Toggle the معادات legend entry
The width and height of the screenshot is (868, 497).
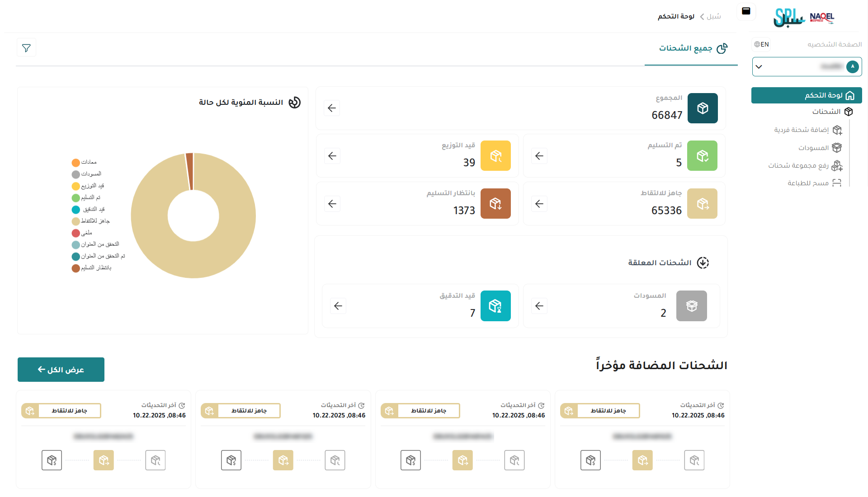click(84, 162)
